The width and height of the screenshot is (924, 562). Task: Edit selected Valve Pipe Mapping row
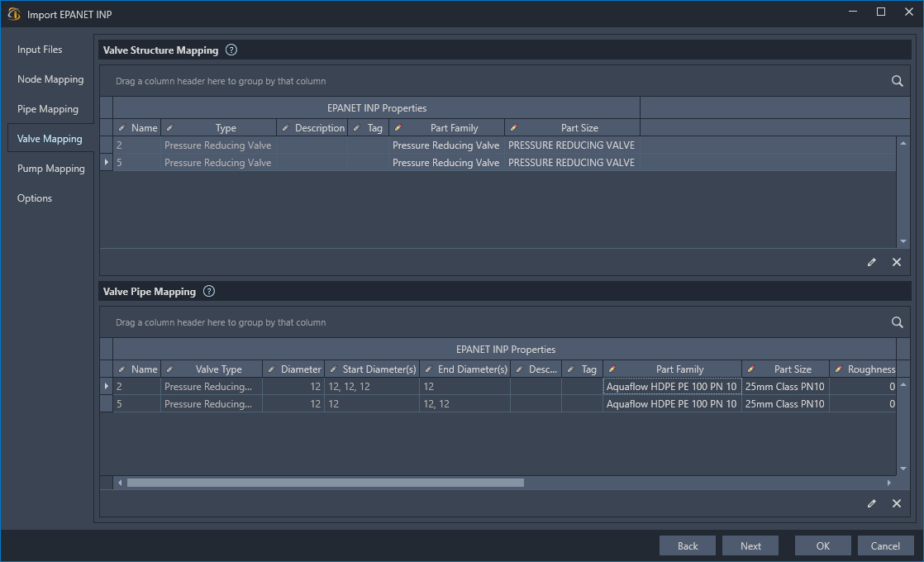872,503
